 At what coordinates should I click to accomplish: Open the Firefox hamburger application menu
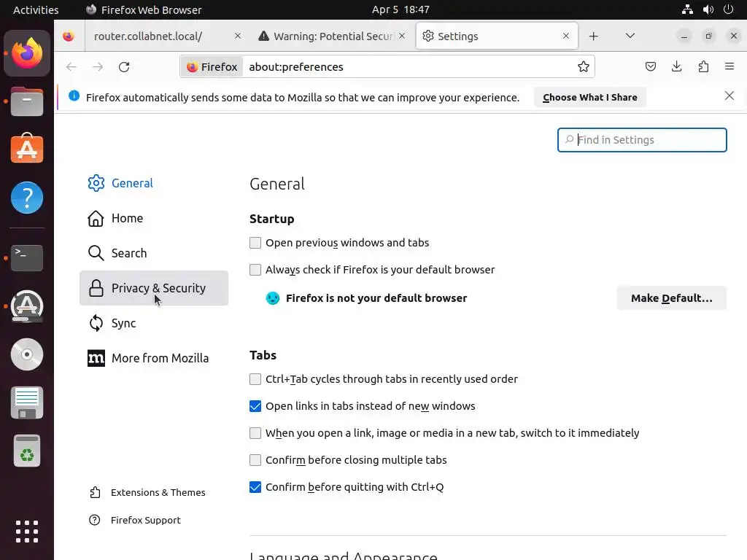point(729,67)
